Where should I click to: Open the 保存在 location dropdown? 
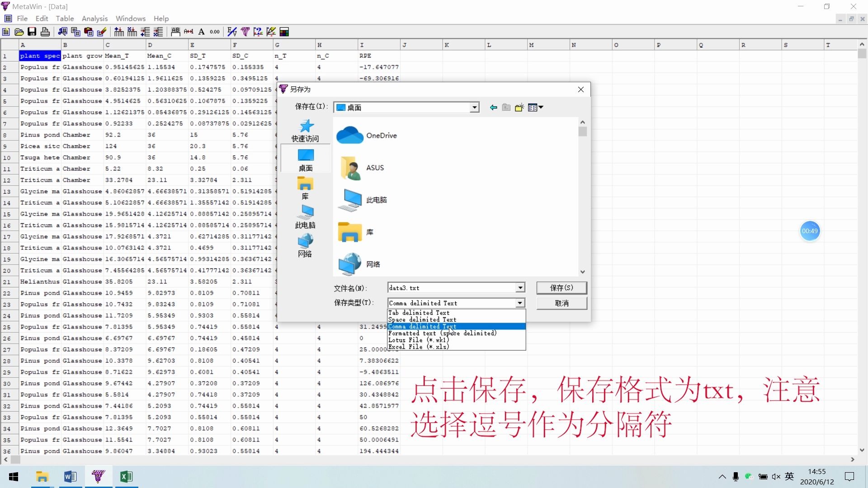point(474,107)
